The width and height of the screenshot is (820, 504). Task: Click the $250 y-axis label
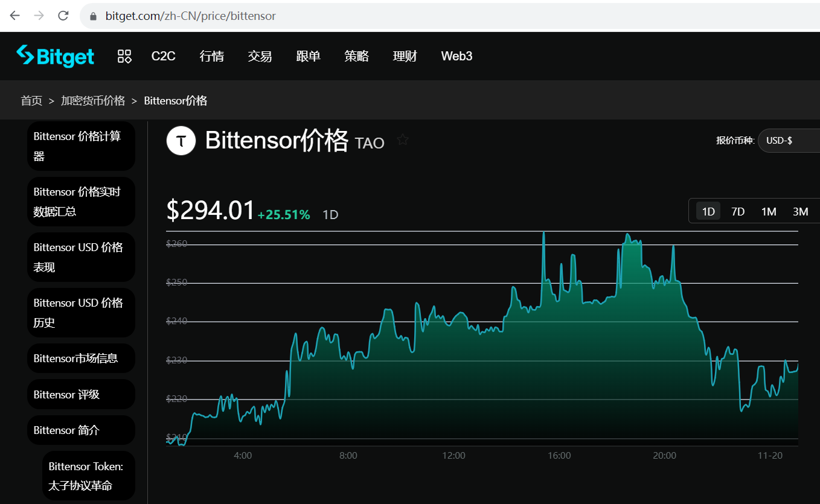[177, 282]
